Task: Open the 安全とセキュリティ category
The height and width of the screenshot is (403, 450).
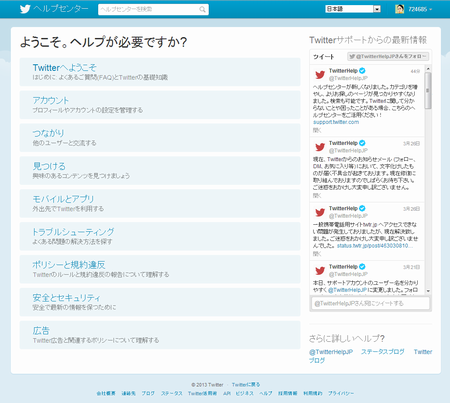Action: (160, 302)
